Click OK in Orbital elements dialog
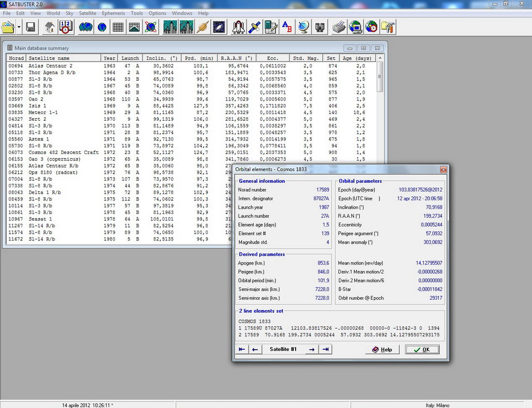 (422, 349)
